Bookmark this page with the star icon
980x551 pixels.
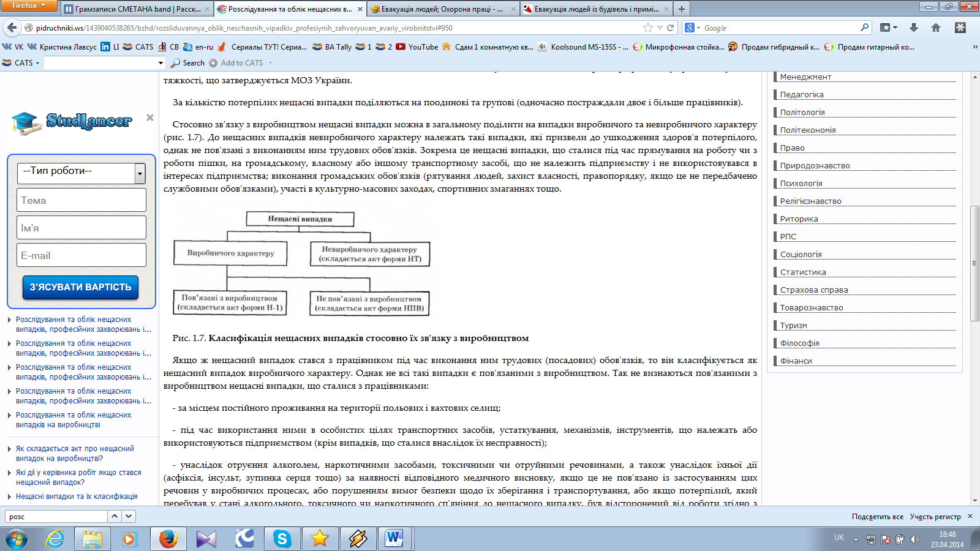point(648,28)
